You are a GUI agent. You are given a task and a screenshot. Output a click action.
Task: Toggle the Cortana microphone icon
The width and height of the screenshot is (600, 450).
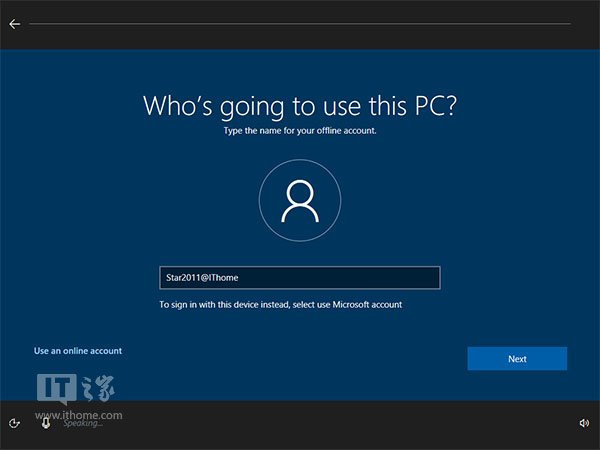pyautogui.click(x=45, y=423)
